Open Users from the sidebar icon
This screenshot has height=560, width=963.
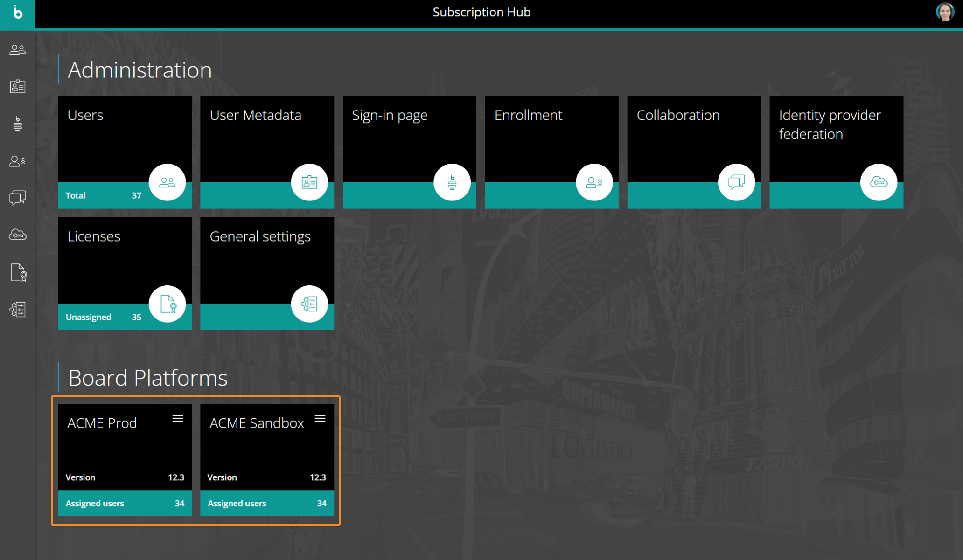17,49
